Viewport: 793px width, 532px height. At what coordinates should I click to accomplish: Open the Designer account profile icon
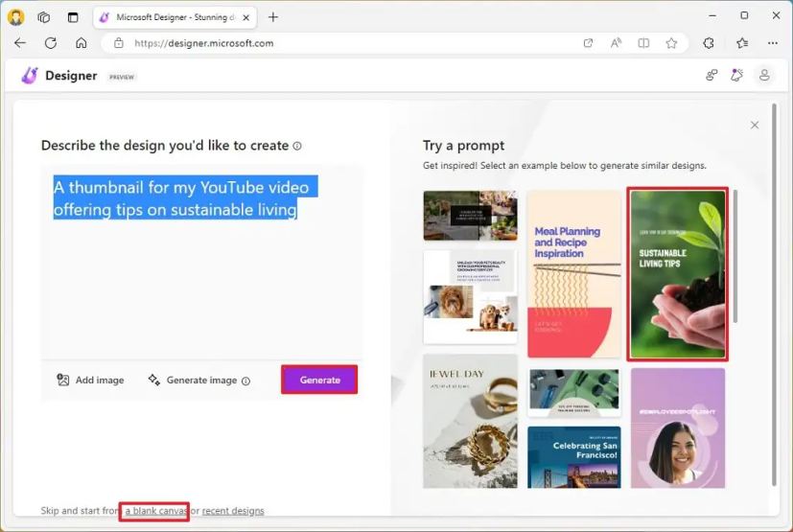(x=764, y=76)
